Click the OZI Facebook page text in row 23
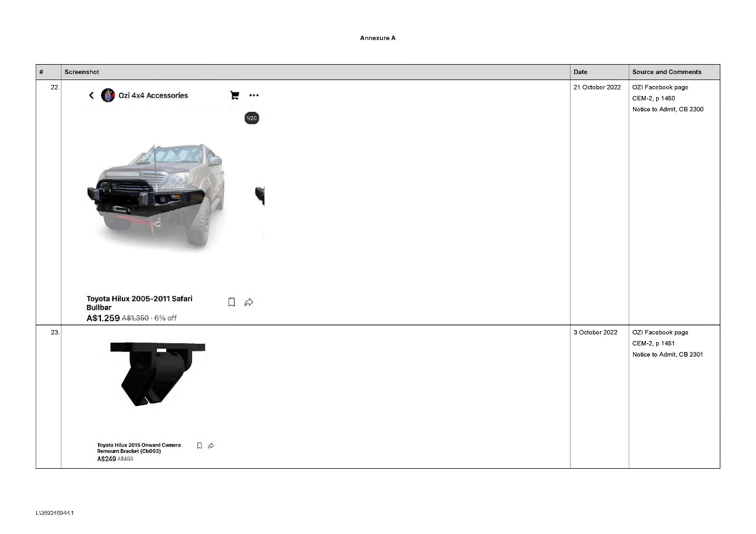This screenshot has width=756, height=534. [x=660, y=332]
